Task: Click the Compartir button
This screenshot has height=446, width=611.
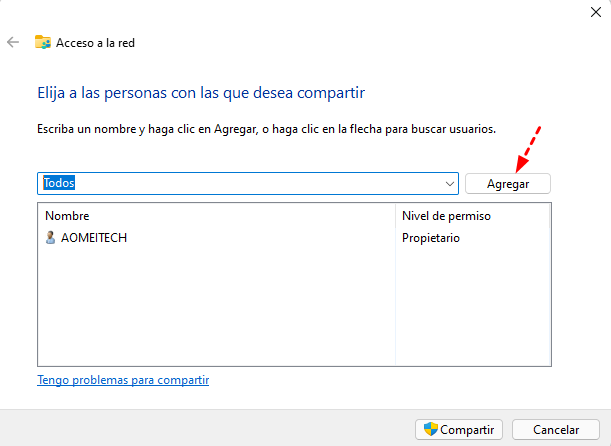Action: (x=459, y=429)
